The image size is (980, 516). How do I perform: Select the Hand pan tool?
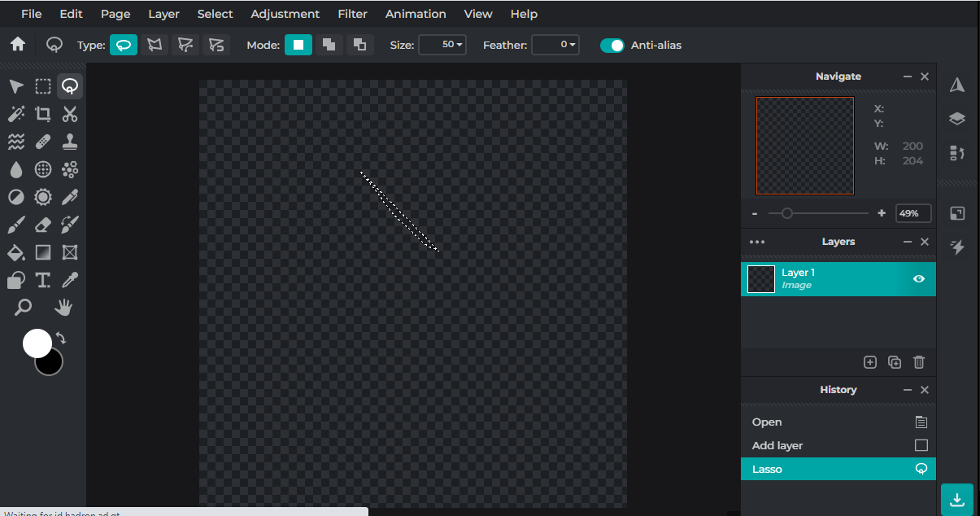pyautogui.click(x=63, y=308)
